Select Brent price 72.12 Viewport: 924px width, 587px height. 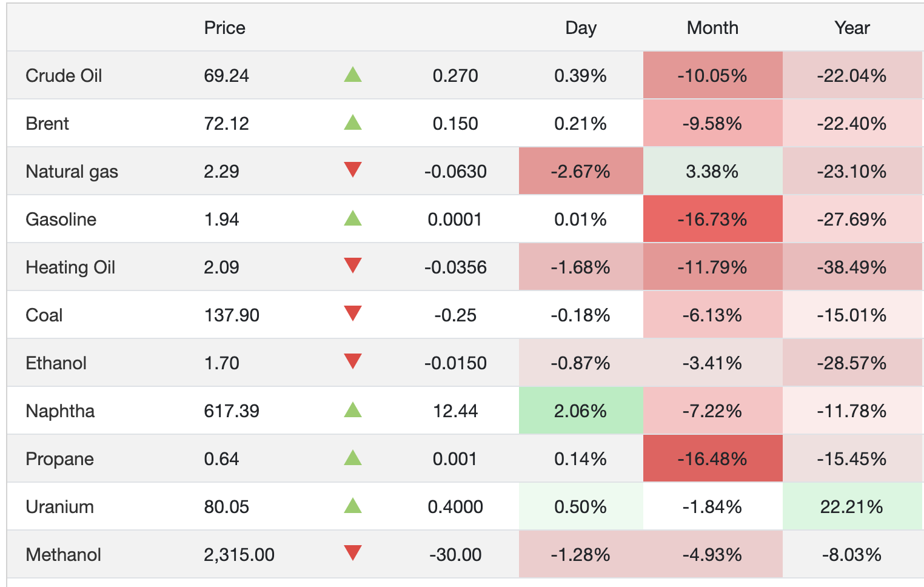(226, 124)
